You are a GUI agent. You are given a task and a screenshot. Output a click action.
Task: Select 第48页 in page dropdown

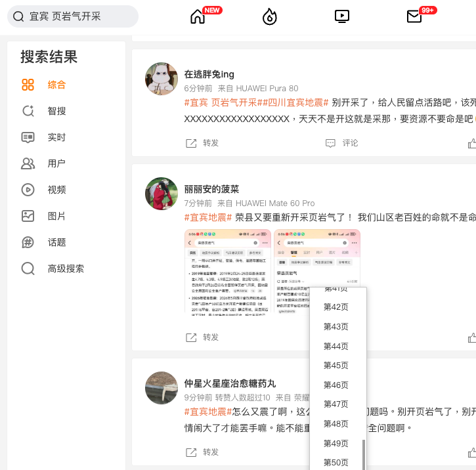[335, 423]
